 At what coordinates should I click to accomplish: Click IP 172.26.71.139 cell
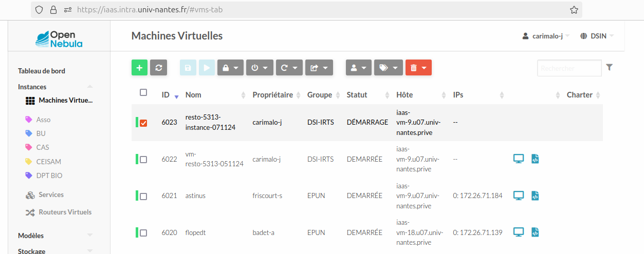(478, 232)
